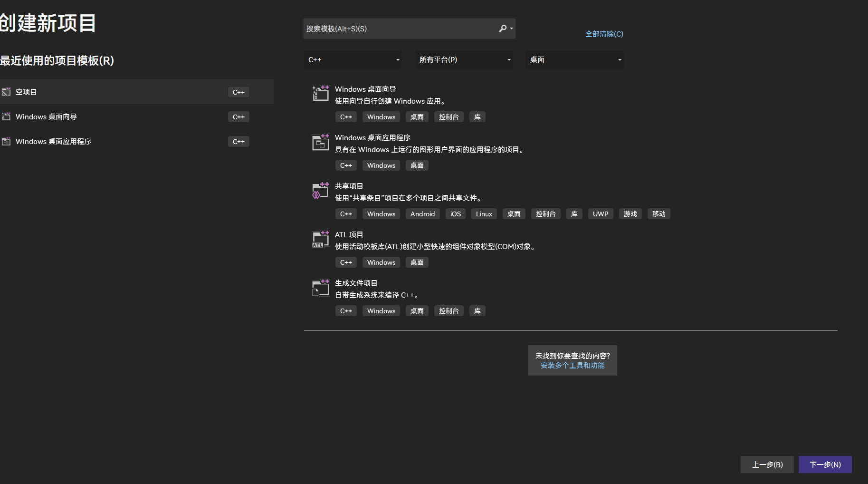Click the 共享项目 description about sharing files

point(410,198)
